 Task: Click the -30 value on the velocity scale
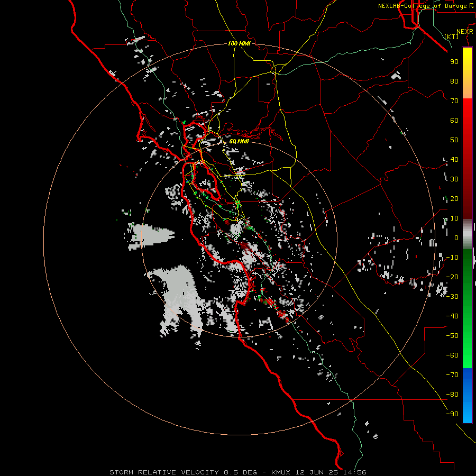452,297
